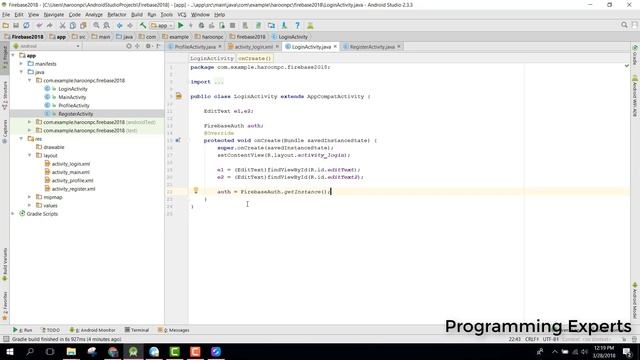Viewport: 640px width, 360px height.
Task: Select ProfileActivity in the project tree
Action: pyautogui.click(x=73, y=105)
